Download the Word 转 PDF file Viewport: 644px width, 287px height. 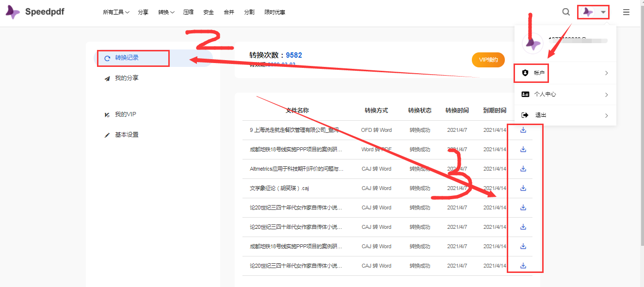tap(523, 149)
